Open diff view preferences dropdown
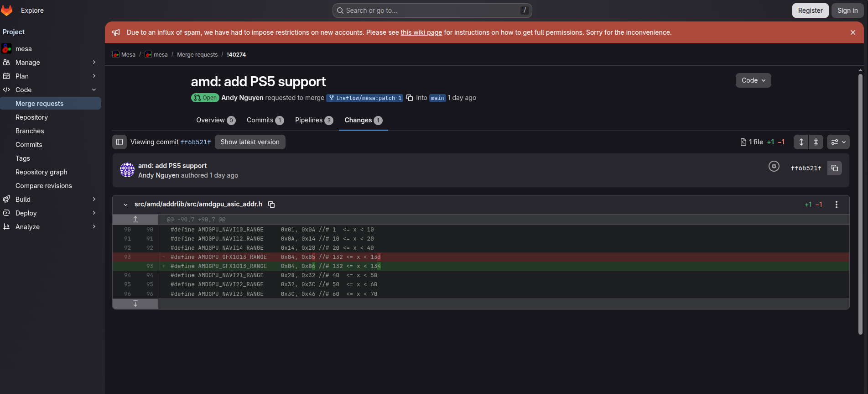Viewport: 868px width, 394px height. (x=838, y=142)
